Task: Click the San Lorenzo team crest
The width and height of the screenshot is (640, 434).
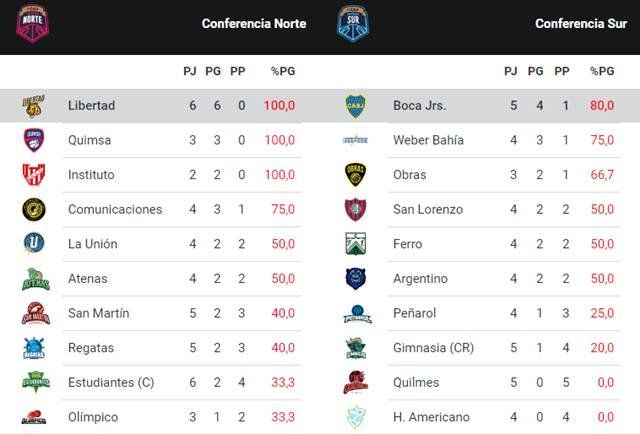Action: [355, 209]
